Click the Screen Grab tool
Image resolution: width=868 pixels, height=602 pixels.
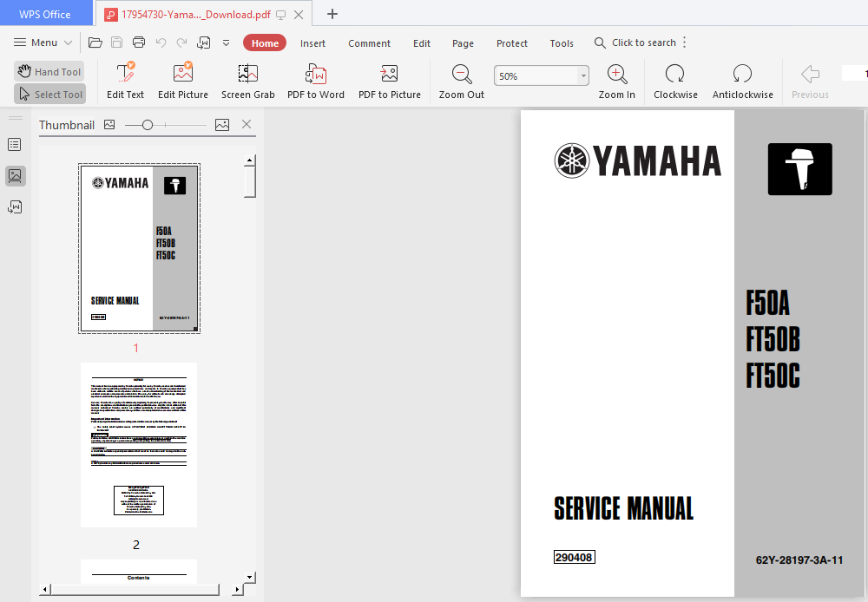coord(248,81)
